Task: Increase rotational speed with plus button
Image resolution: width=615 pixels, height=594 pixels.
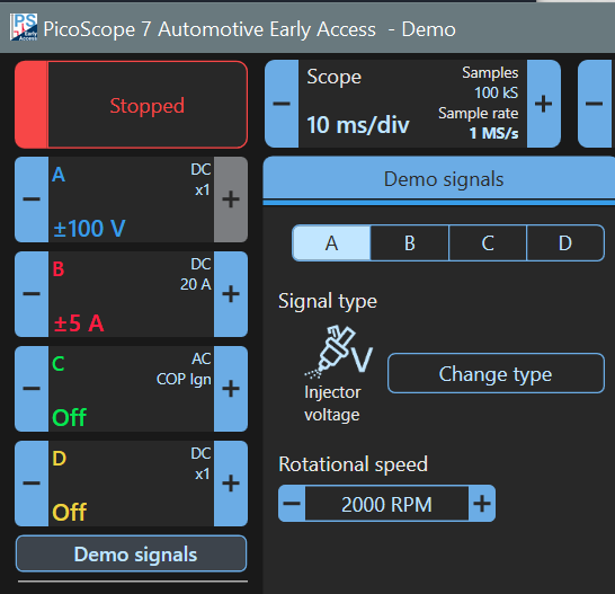Action: (x=482, y=503)
